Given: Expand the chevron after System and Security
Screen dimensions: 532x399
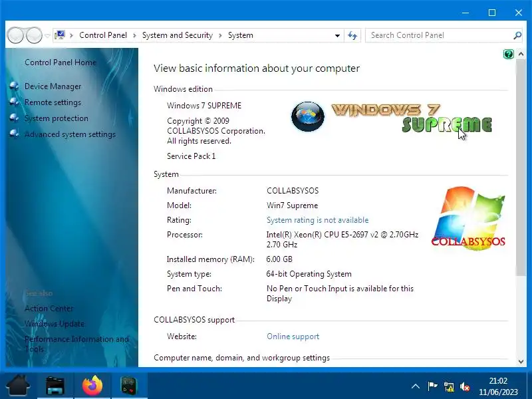Looking at the screenshot, I should [x=220, y=35].
